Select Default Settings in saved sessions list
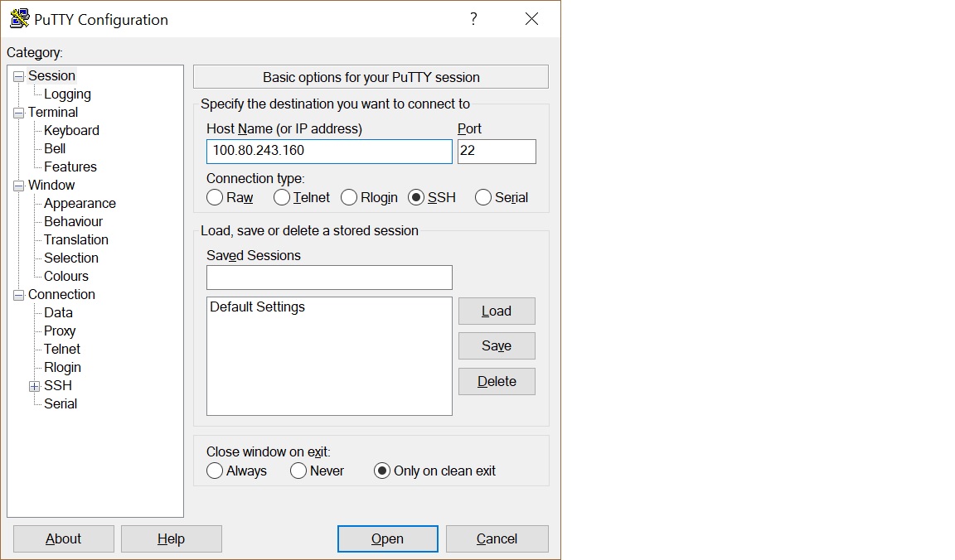 pos(258,307)
